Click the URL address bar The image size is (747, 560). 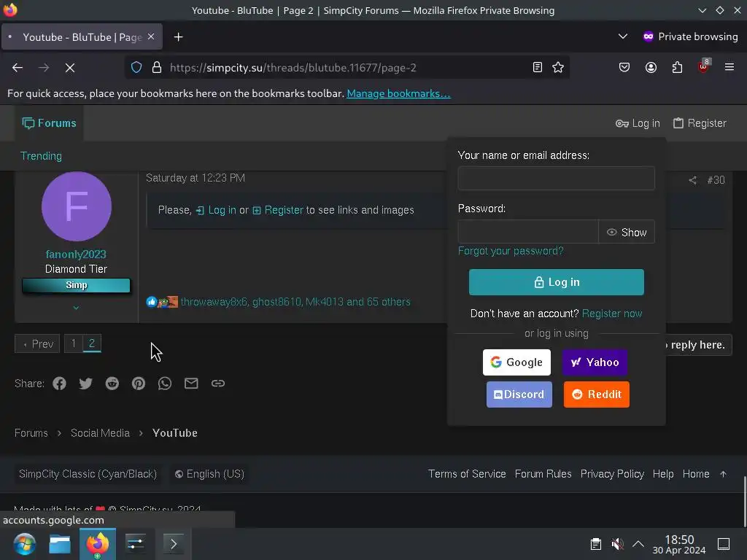click(348, 68)
